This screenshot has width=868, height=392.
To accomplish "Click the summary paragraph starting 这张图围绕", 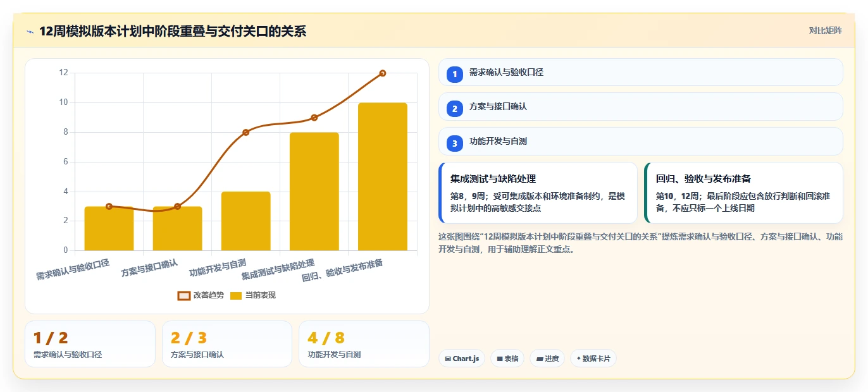I will click(640, 243).
